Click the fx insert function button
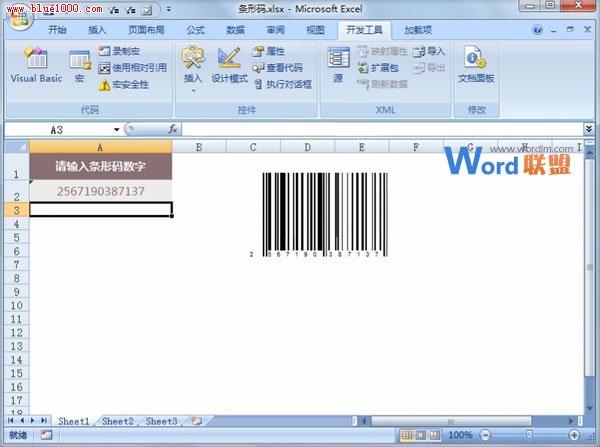Viewport: 600px width, 447px height. (x=173, y=130)
